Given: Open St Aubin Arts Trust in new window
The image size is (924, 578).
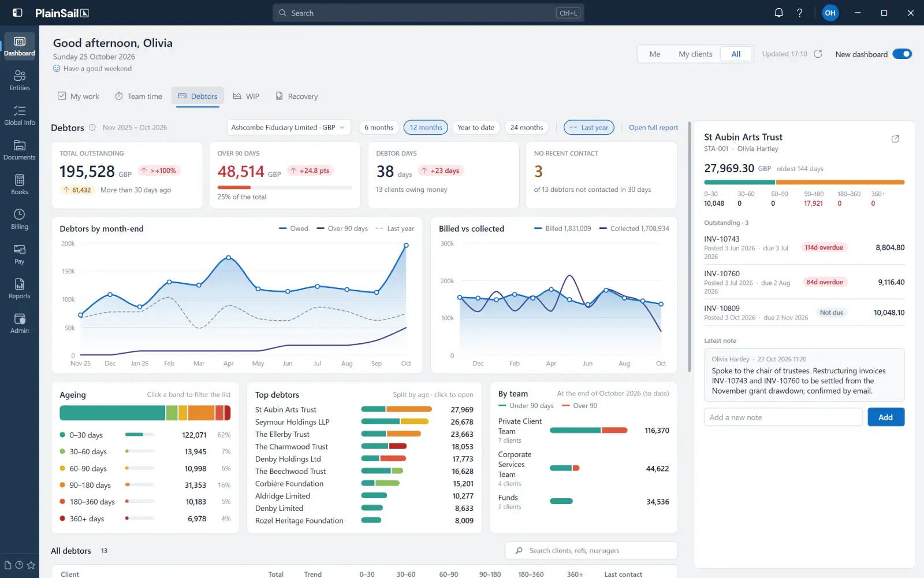Looking at the screenshot, I should point(895,139).
